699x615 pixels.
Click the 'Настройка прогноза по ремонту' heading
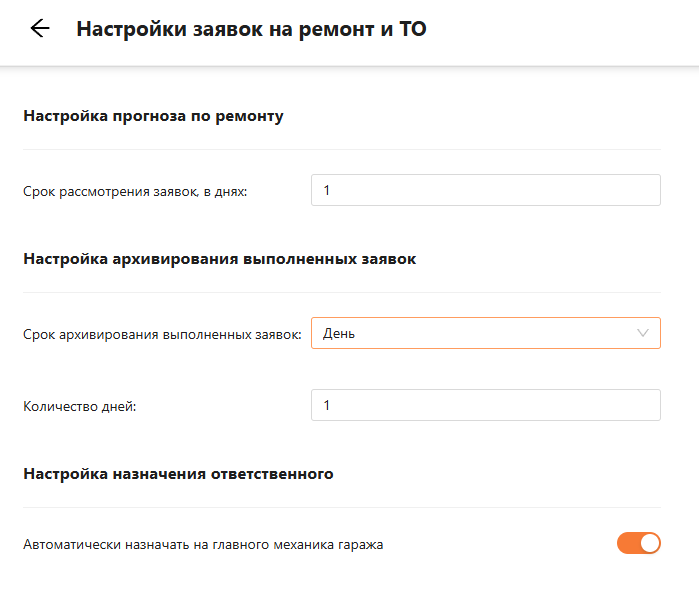(x=153, y=116)
